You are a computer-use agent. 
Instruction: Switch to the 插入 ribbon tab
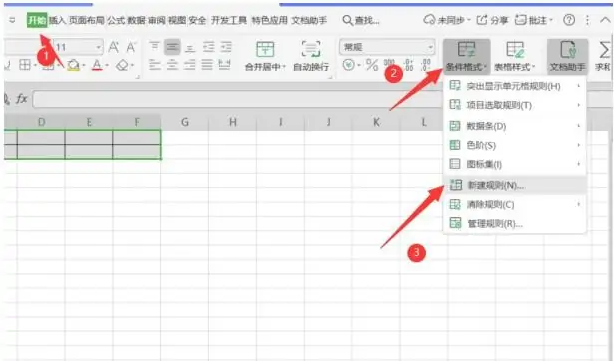57,20
